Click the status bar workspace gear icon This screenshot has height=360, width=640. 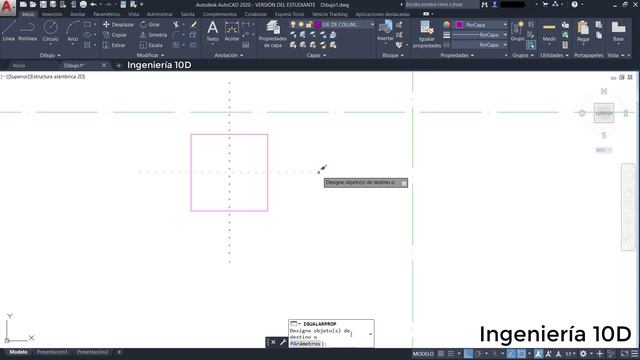coord(583,354)
